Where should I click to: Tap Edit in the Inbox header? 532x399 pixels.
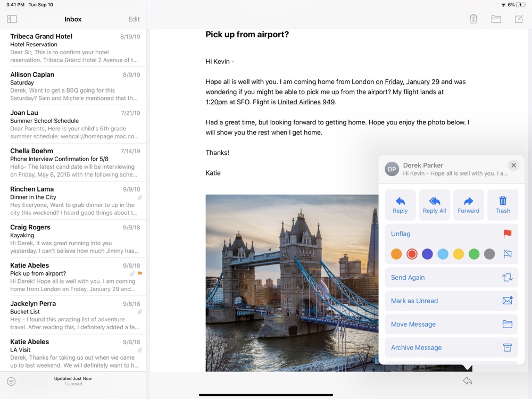tap(134, 19)
